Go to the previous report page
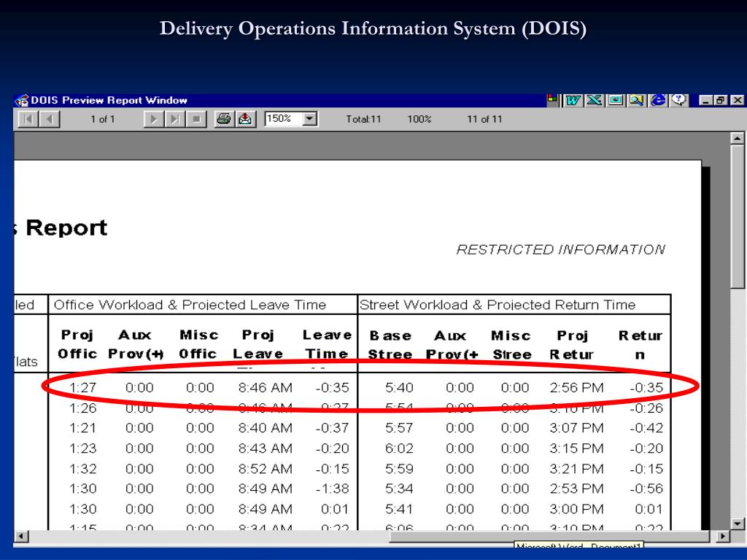Image resolution: width=747 pixels, height=560 pixels. (49, 119)
